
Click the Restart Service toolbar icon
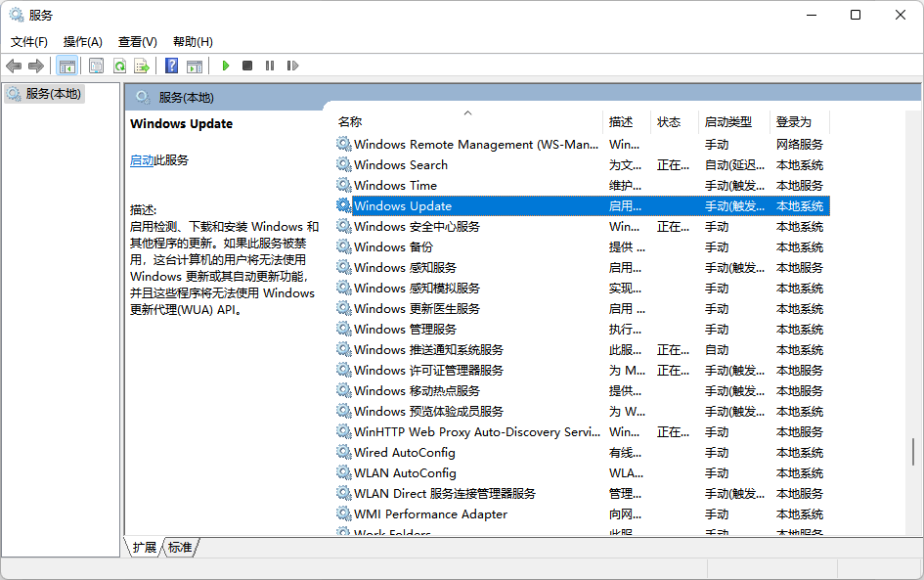click(291, 66)
